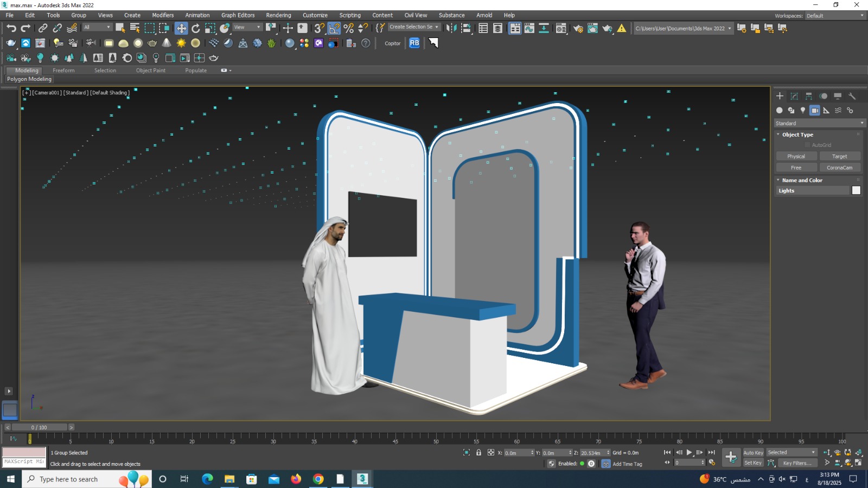Viewport: 868px width, 488px height.
Task: Click the Rotate tool icon
Action: click(196, 28)
